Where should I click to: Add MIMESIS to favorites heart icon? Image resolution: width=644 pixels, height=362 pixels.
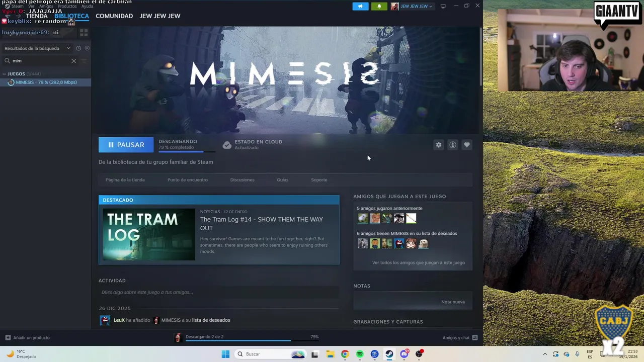pos(467,145)
